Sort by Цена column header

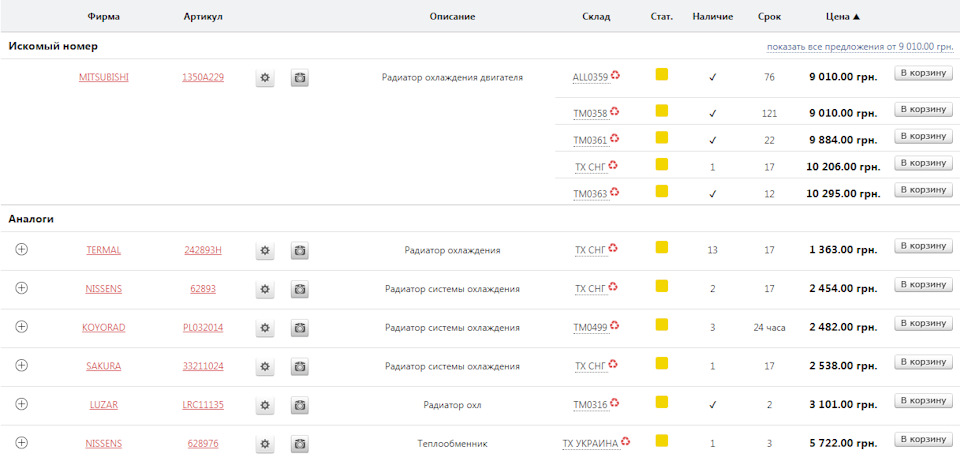coord(843,17)
